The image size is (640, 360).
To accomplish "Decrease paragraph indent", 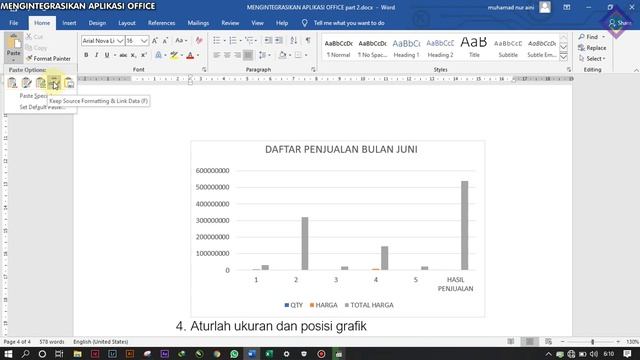I will coord(268,40).
